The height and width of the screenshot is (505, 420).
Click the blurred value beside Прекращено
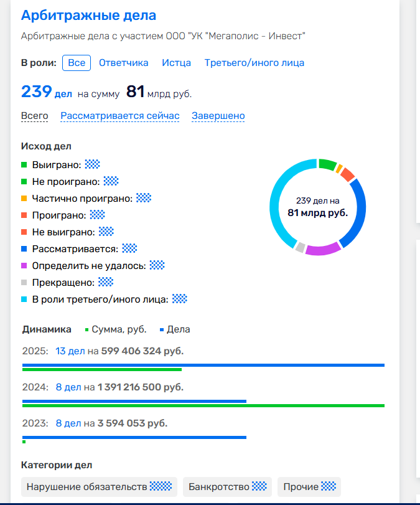click(106, 282)
